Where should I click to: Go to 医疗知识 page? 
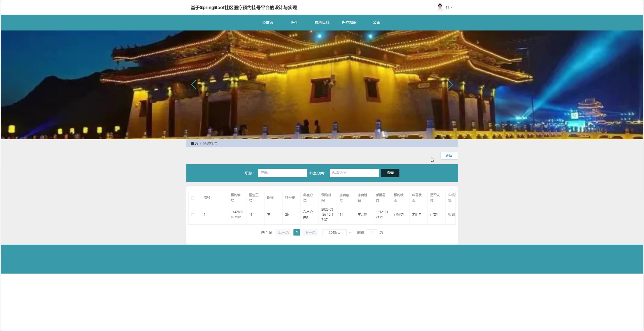click(x=349, y=22)
